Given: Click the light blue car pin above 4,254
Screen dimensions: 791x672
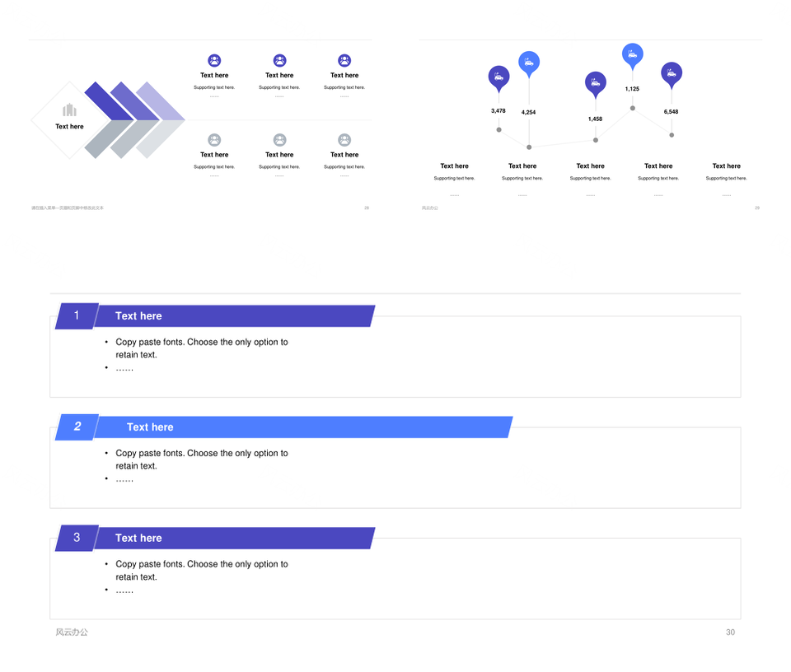Looking at the screenshot, I should (x=529, y=63).
